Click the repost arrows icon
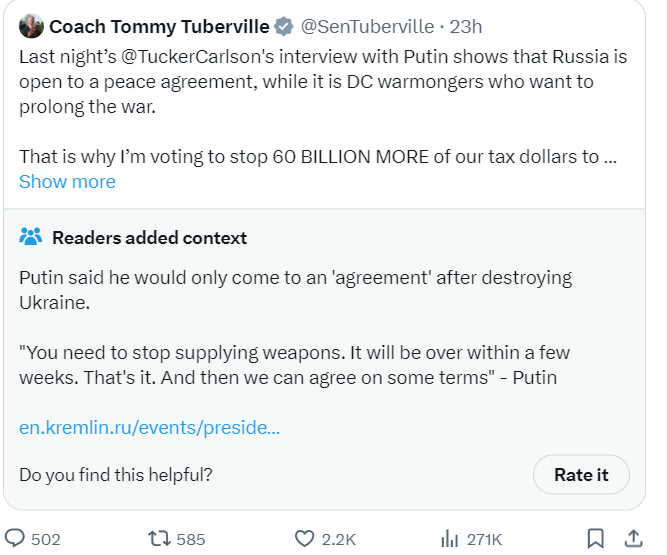Viewport: 667px width, 555px height. point(158,538)
